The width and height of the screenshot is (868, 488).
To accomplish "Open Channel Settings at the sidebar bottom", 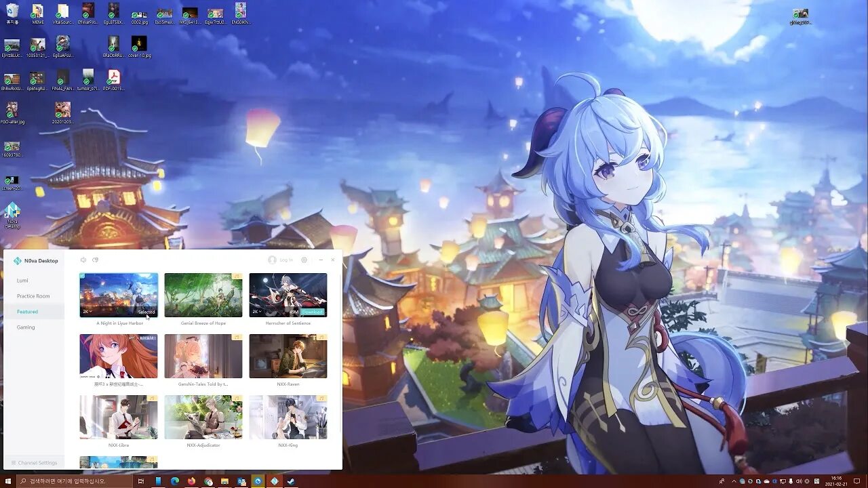I will pyautogui.click(x=34, y=463).
